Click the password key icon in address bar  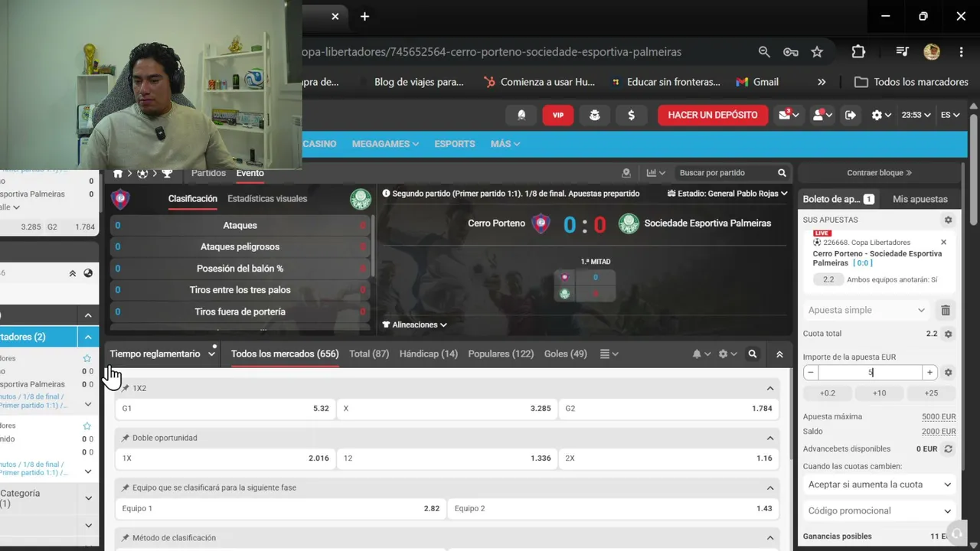[791, 52]
